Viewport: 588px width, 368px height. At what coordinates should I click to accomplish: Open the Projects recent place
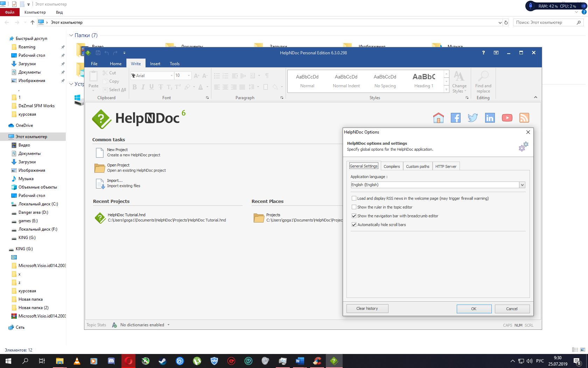297,218
